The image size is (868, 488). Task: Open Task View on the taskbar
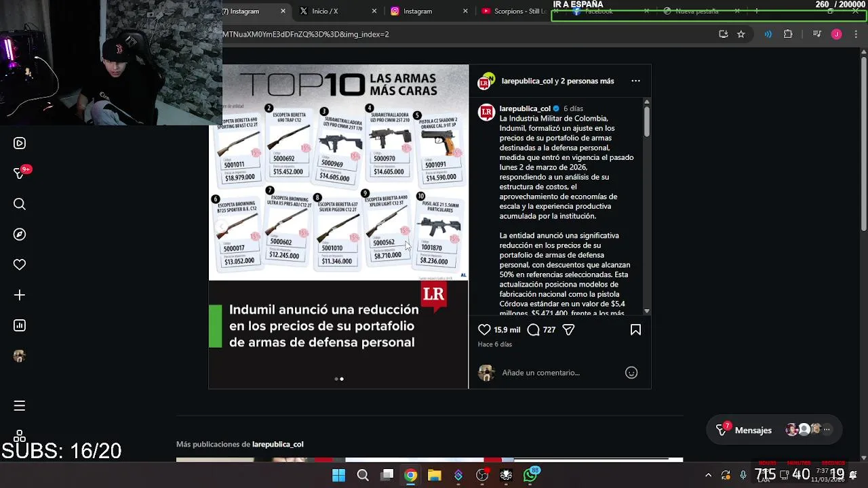click(387, 475)
